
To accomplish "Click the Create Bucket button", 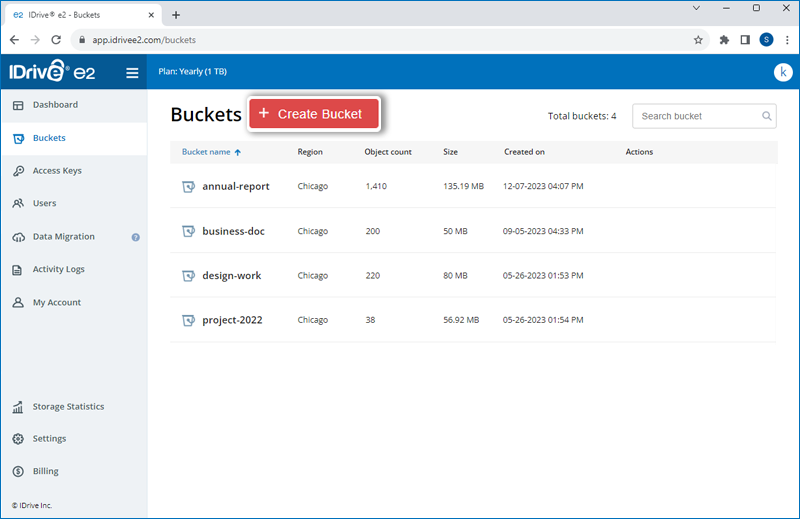I will [314, 114].
